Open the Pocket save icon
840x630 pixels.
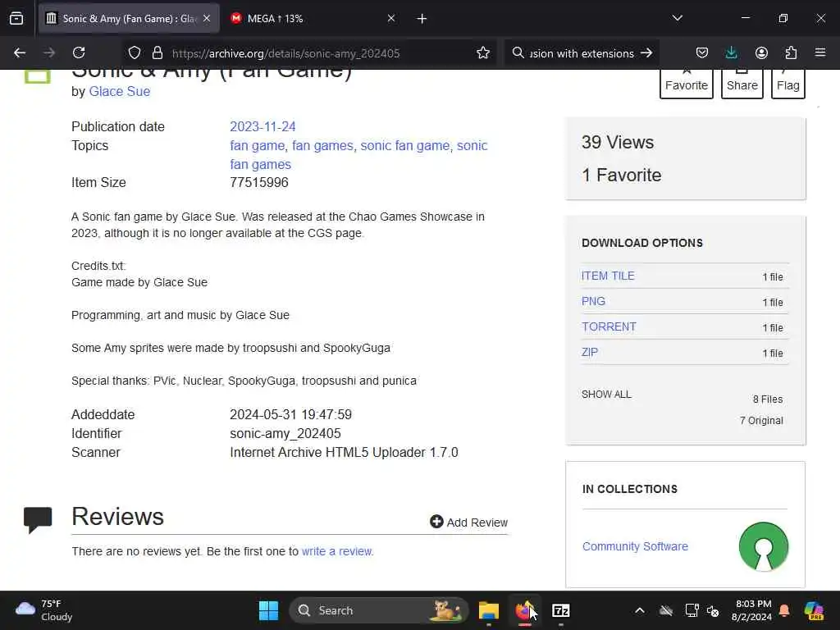[x=702, y=52]
